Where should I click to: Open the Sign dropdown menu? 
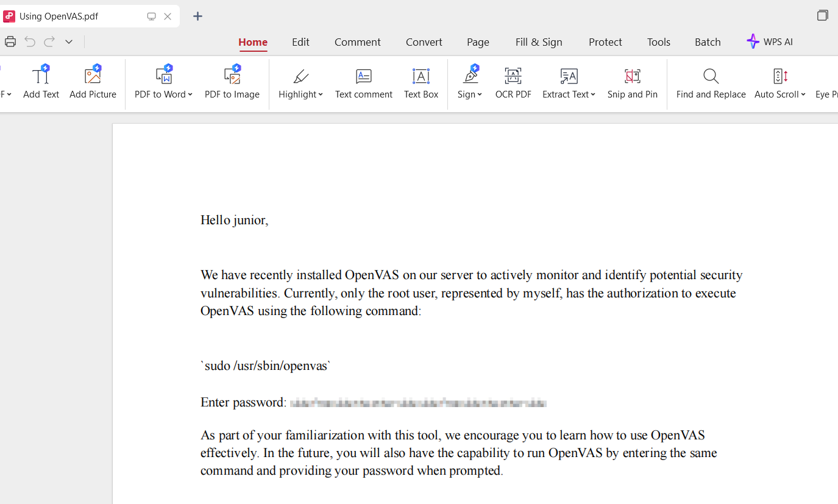pos(480,94)
